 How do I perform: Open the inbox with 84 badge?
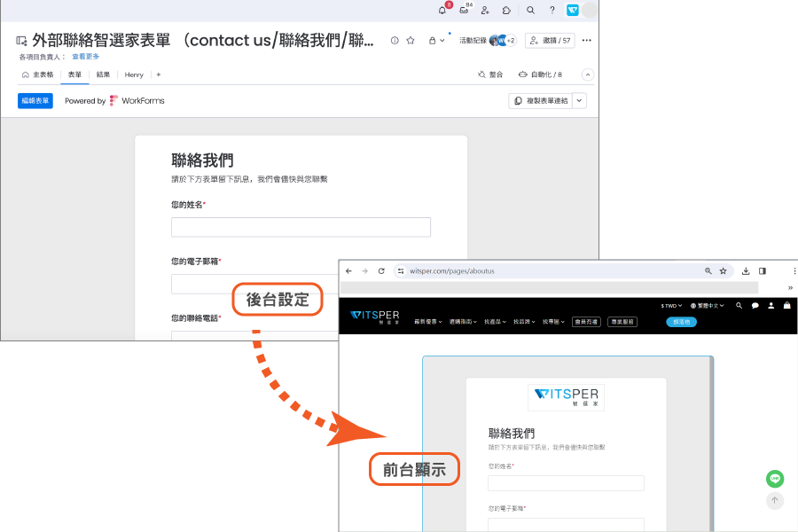464,10
